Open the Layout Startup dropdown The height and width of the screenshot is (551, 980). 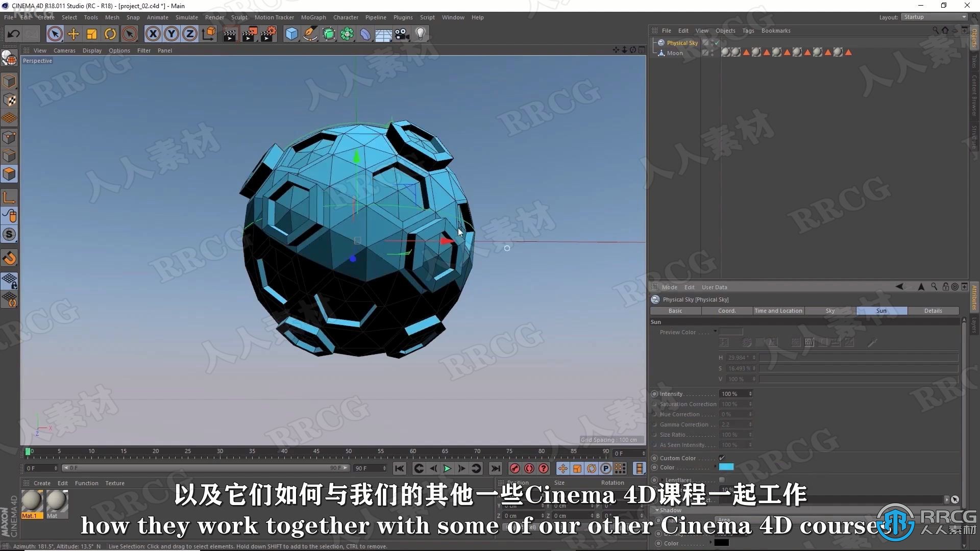coord(934,17)
